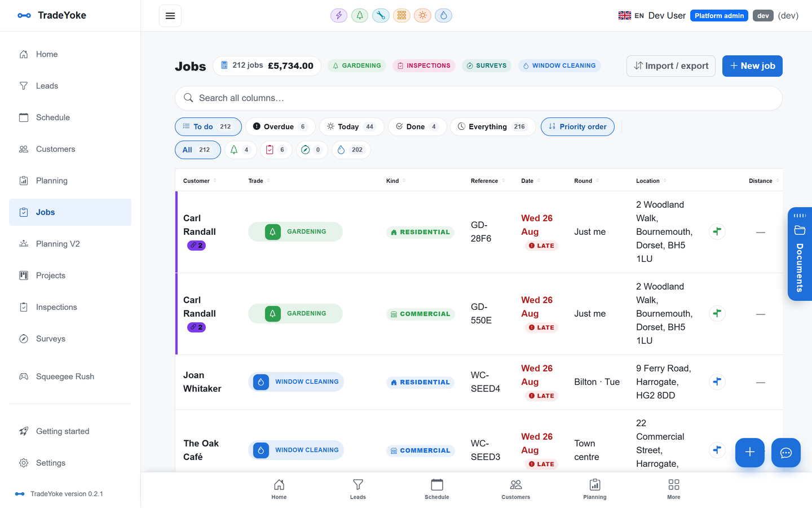
Task: Select the Everything filter
Action: tap(492, 126)
